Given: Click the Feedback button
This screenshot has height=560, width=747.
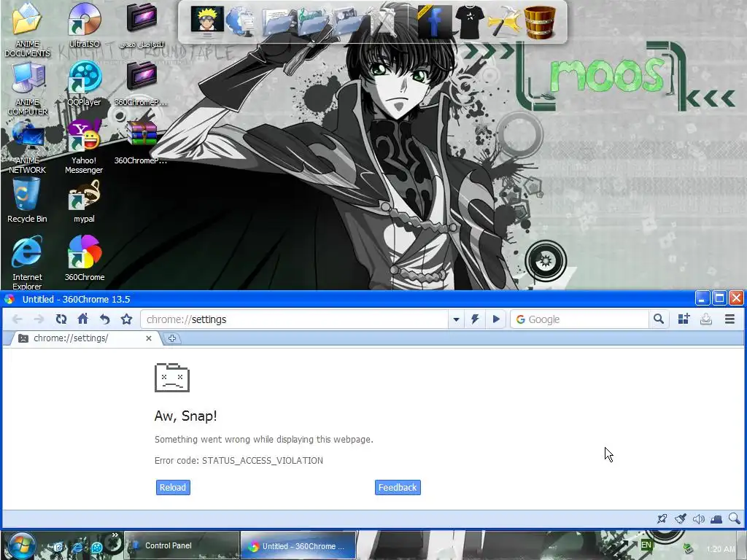Looking at the screenshot, I should (398, 487).
